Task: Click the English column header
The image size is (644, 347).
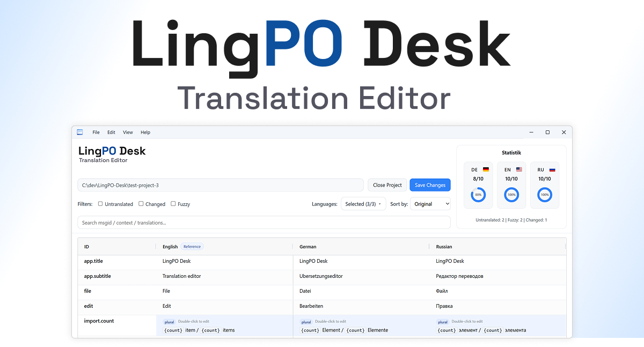Action: tap(170, 247)
